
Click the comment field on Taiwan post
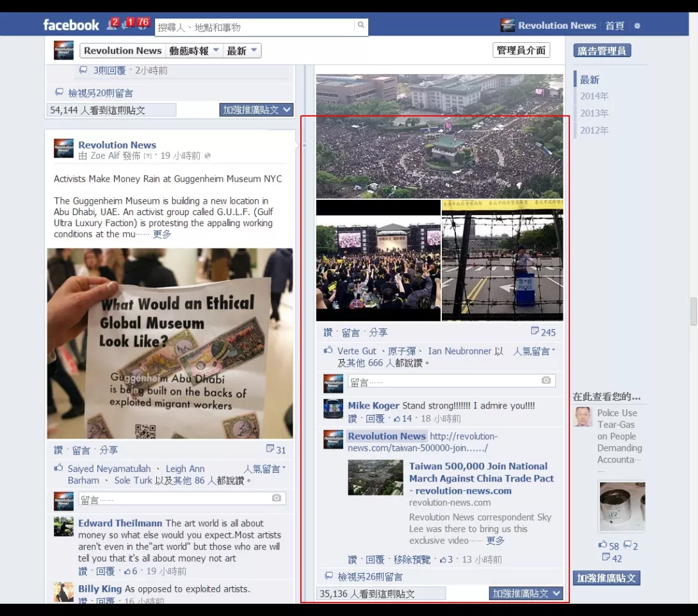(452, 380)
